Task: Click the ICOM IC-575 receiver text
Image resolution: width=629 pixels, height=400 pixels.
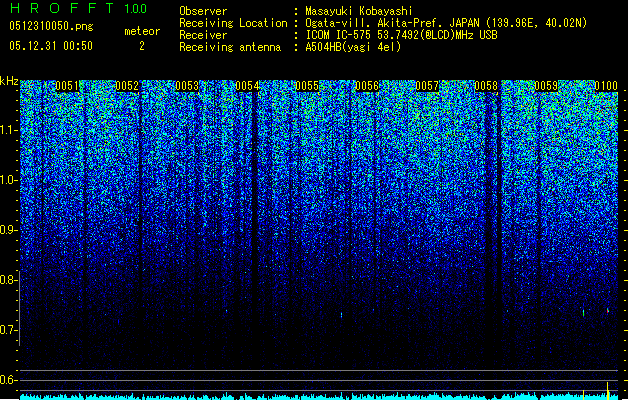Action: (401, 35)
